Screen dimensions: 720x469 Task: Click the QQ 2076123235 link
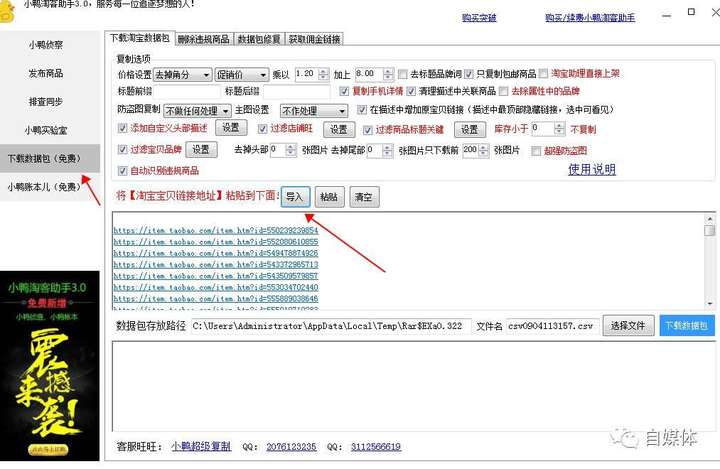291,446
